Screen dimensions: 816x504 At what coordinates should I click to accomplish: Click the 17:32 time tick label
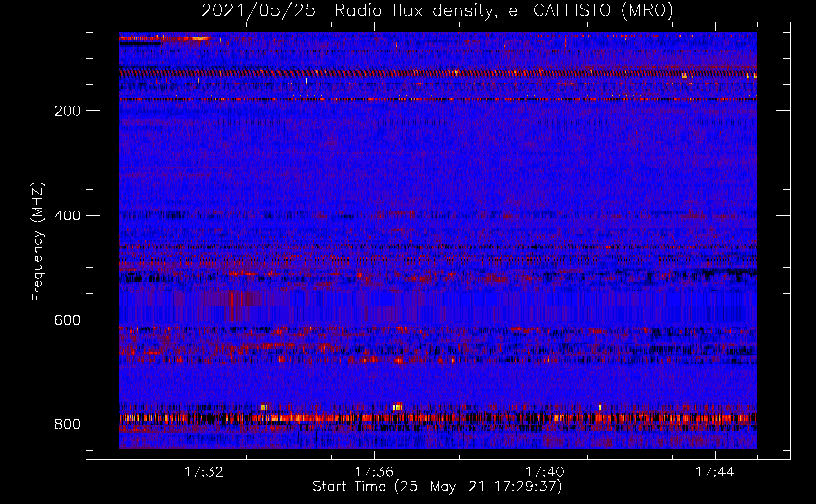204,472
